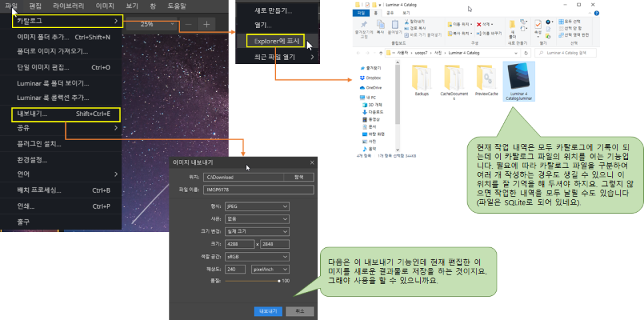Open 환경설정 from the menu

click(x=61, y=160)
